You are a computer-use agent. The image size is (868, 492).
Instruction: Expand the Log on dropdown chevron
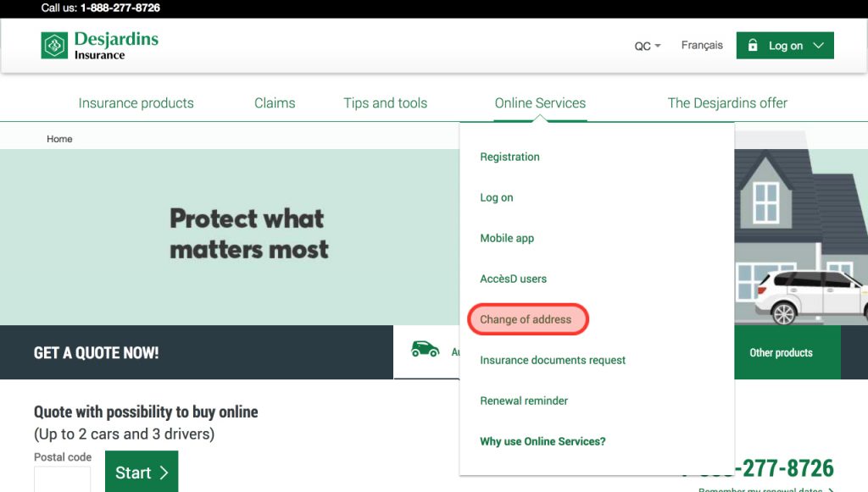[x=819, y=46]
